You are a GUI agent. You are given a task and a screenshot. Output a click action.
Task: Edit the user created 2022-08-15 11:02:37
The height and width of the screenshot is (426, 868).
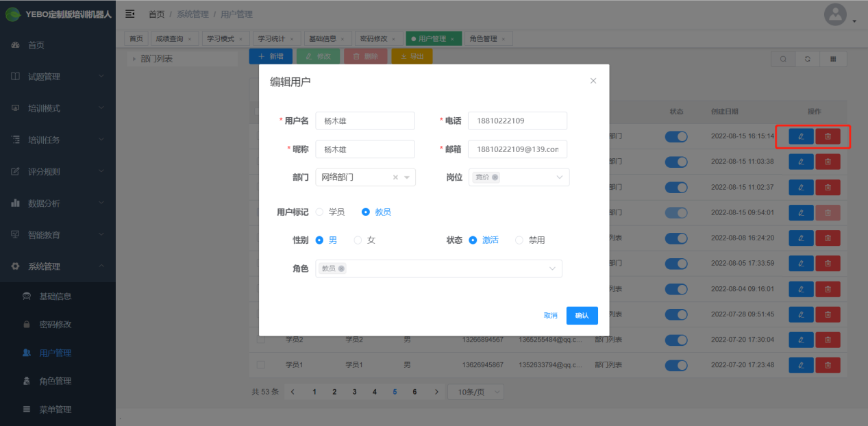[x=801, y=187]
